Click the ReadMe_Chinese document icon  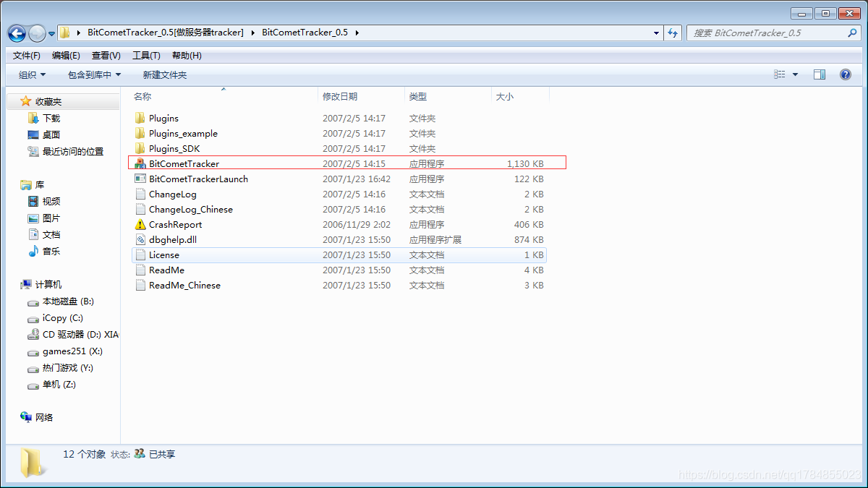140,285
